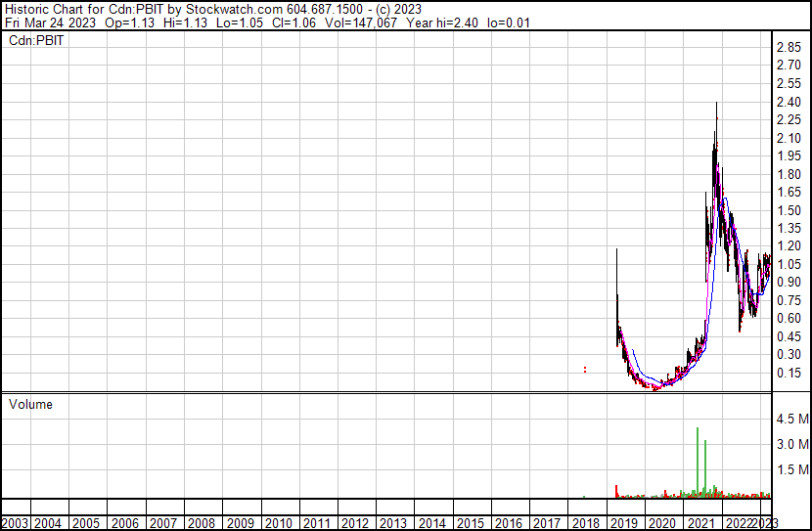
Task: Select the 2021 year label on timeline
Action: [x=699, y=523]
